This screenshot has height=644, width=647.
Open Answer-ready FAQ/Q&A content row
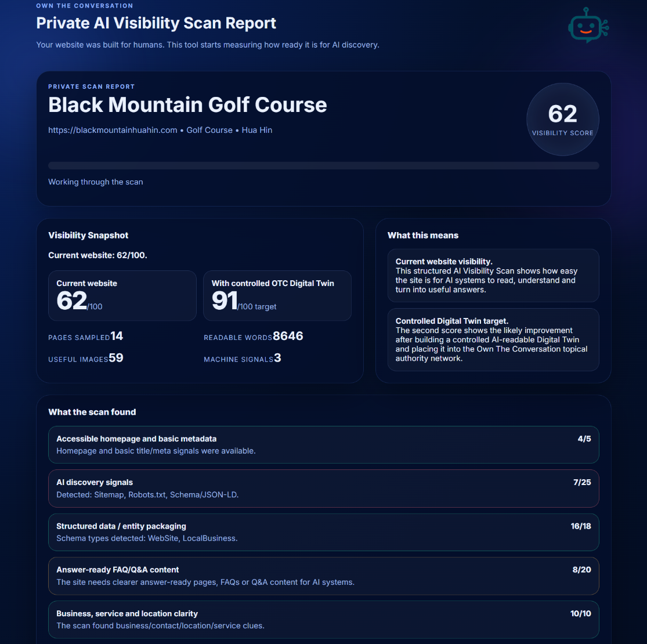(324, 576)
